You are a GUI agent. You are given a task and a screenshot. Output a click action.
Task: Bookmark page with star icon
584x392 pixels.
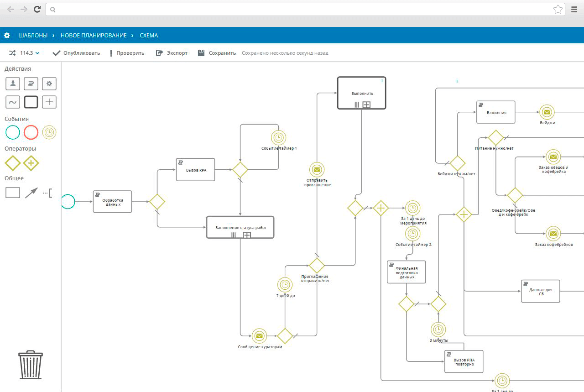(x=558, y=9)
